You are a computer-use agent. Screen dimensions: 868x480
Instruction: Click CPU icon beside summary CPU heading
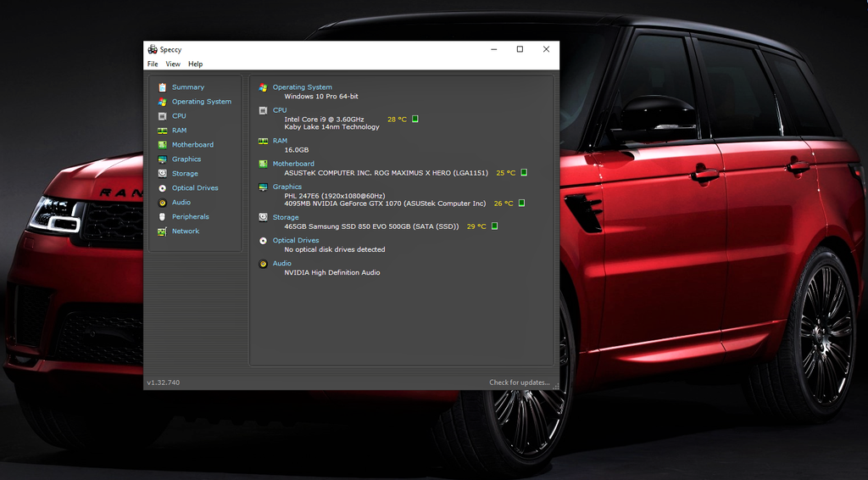tap(263, 110)
